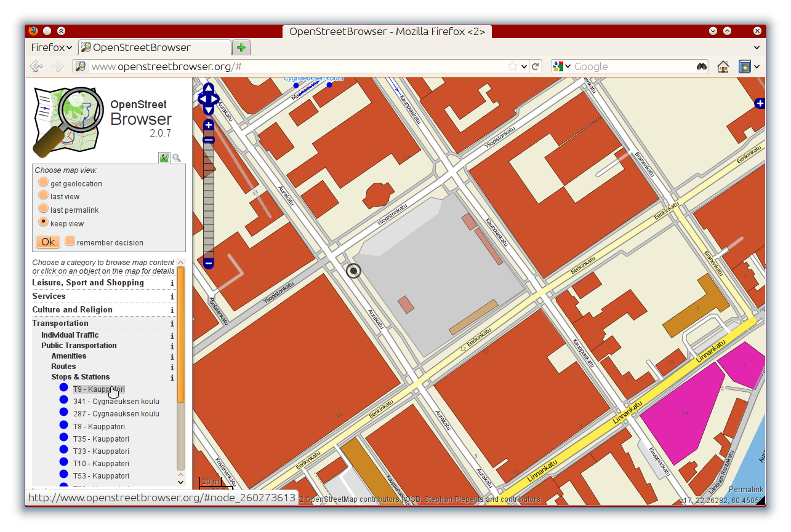Click the site identity icon in the address bar
791x532 pixels.
[80, 66]
